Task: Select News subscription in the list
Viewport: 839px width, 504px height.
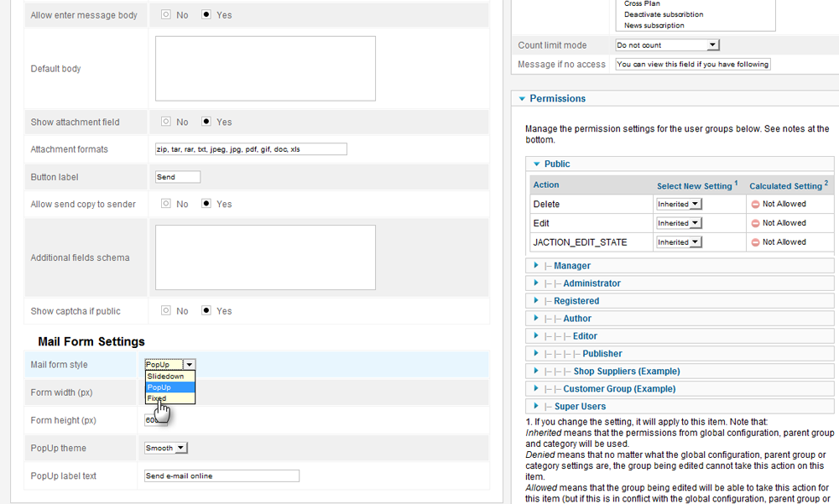Action: point(654,25)
